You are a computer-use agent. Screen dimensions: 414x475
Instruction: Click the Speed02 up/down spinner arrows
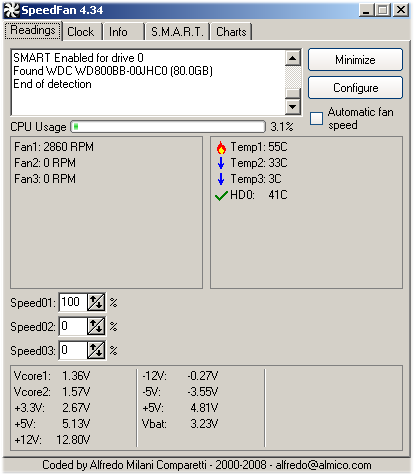coord(96,326)
